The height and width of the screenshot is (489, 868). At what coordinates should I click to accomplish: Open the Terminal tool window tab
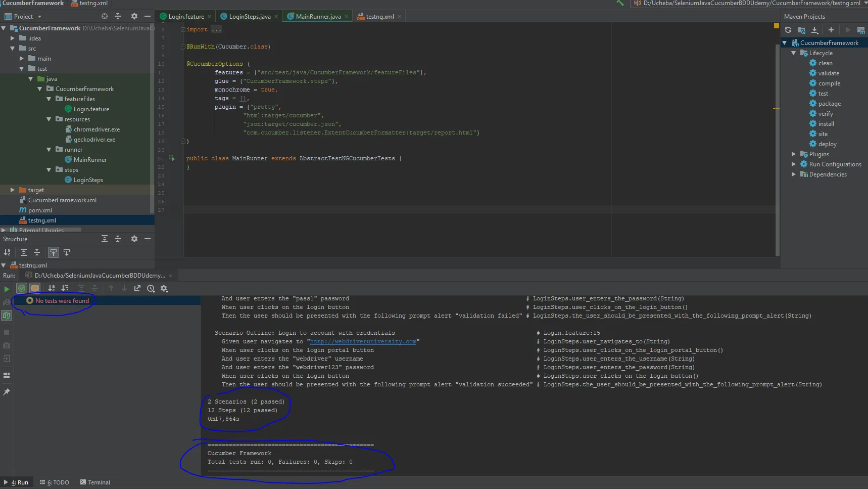[x=95, y=482]
